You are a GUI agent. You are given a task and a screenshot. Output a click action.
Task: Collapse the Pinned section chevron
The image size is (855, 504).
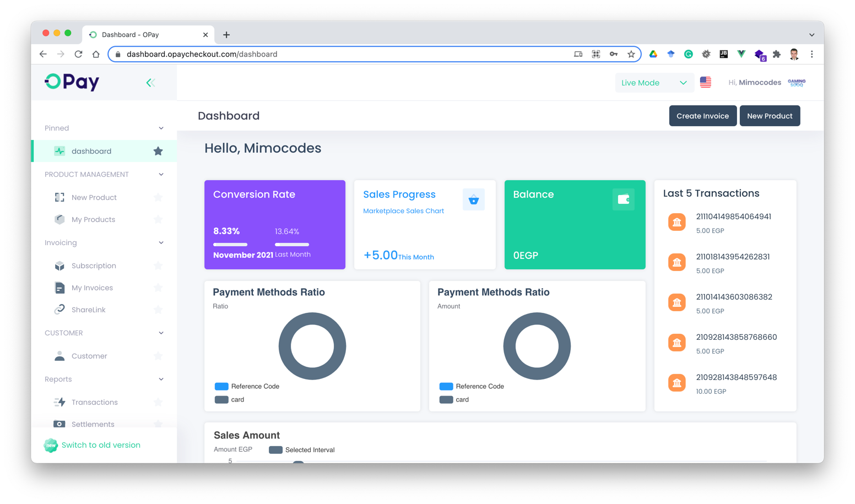pyautogui.click(x=161, y=128)
